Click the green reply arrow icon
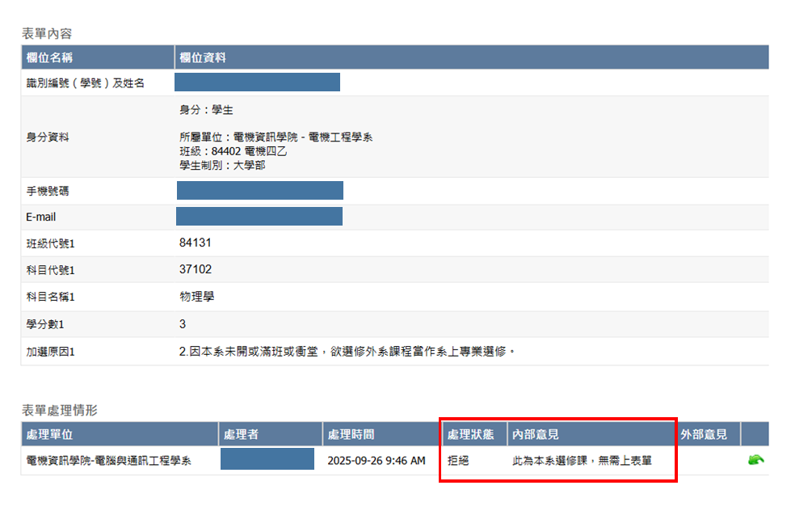This screenshot has height=515, width=812. pos(755,460)
